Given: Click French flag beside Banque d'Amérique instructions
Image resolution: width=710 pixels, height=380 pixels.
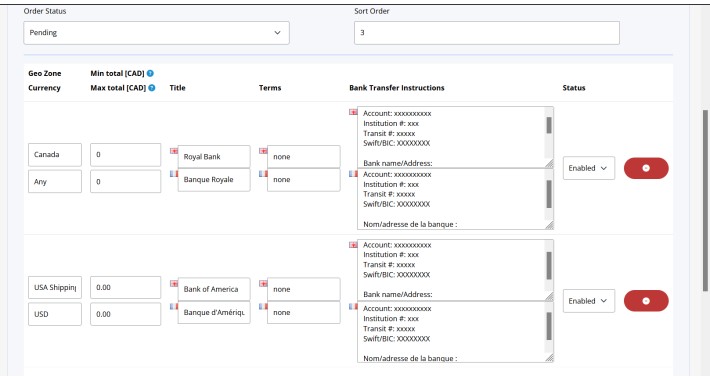Looking at the screenshot, I should (353, 307).
